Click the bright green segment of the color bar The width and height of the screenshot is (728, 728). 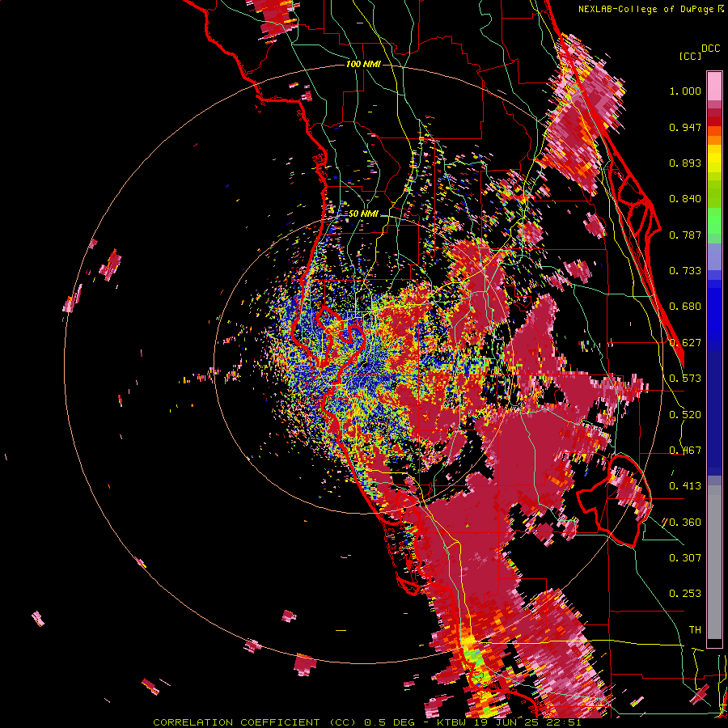(714, 221)
